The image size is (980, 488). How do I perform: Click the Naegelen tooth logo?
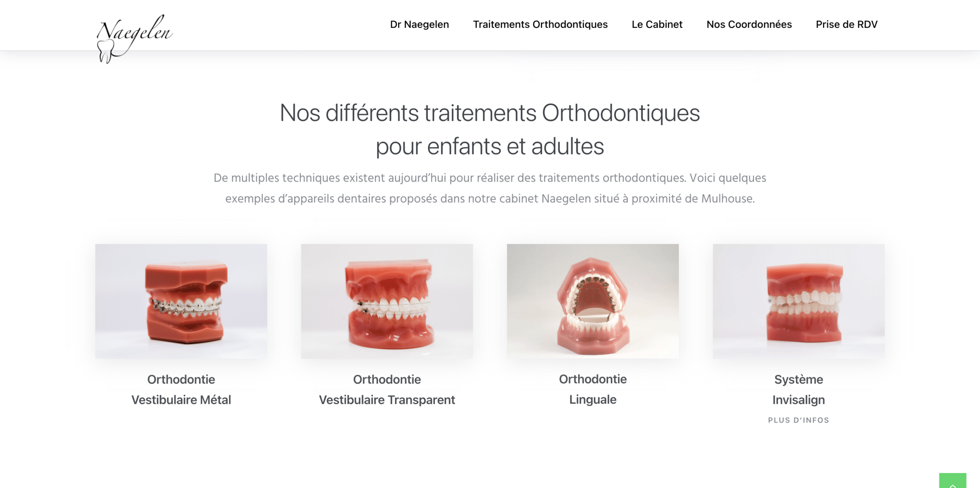(x=134, y=39)
